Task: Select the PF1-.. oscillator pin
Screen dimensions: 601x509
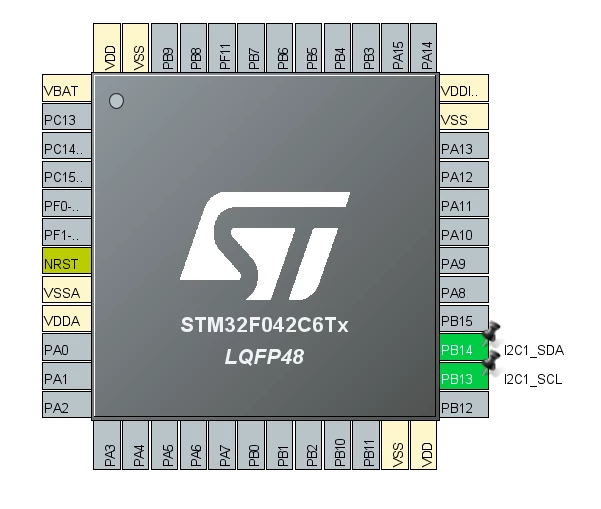Action: (x=67, y=232)
